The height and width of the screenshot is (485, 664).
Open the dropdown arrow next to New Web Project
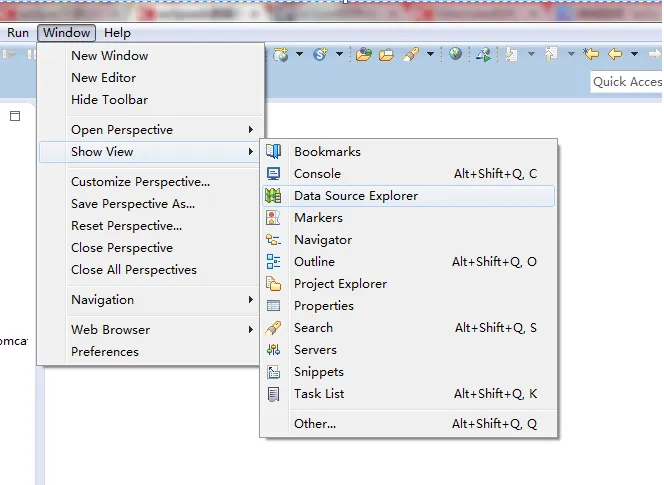coord(299,54)
